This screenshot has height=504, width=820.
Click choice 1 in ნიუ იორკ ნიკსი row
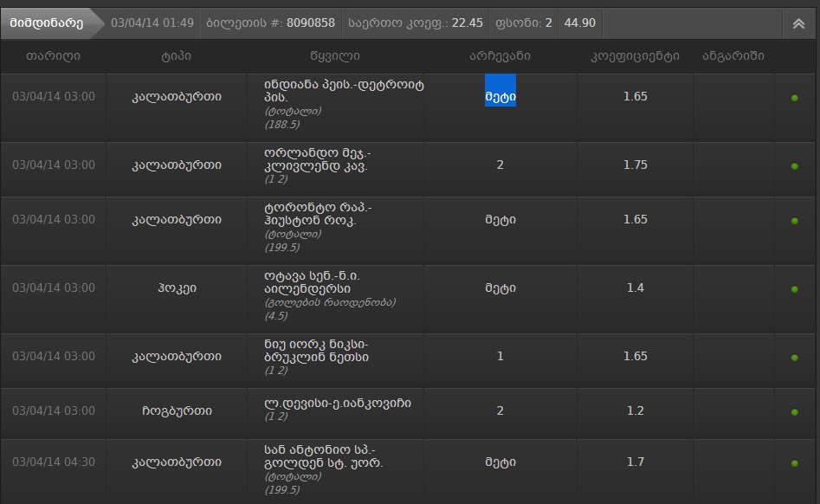coord(500,356)
